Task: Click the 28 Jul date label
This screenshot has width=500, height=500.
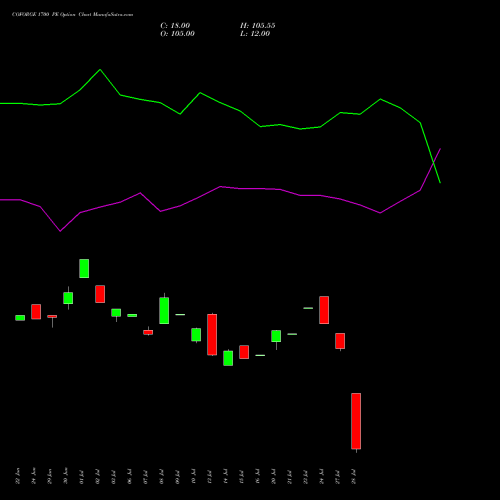Action: (354, 477)
